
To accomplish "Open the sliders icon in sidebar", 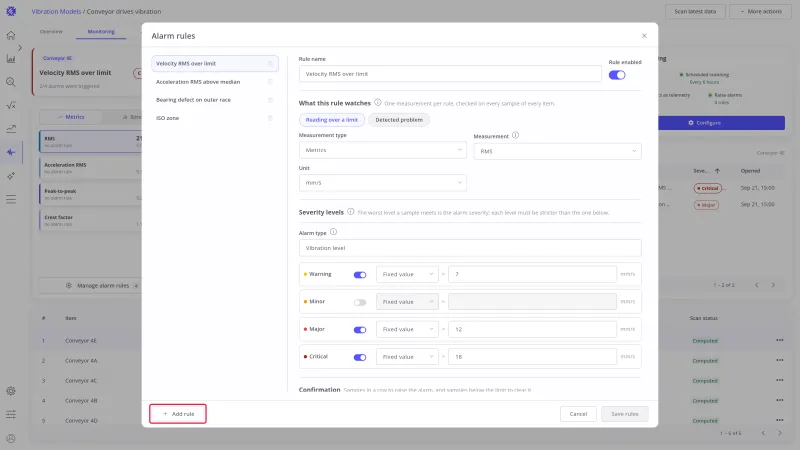I will tap(11, 414).
